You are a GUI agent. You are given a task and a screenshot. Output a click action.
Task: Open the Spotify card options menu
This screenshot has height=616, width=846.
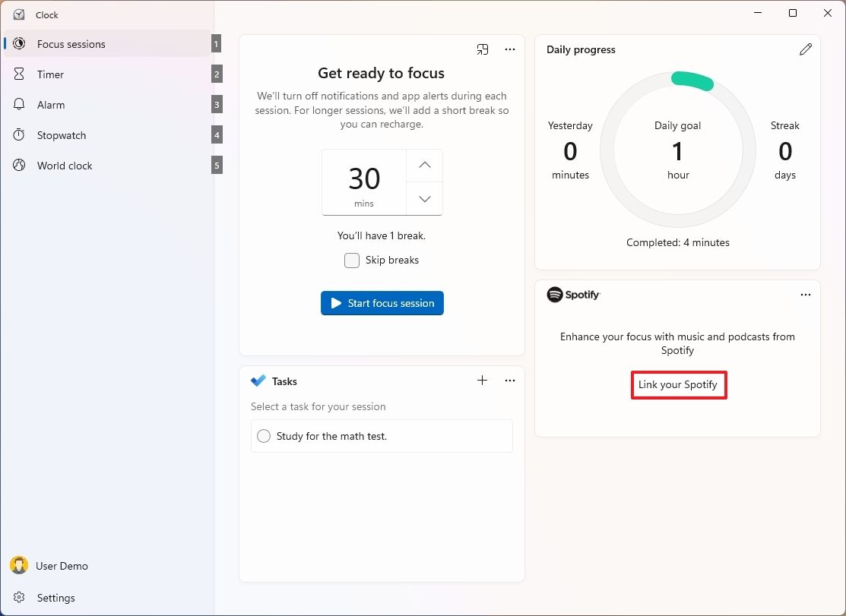(x=806, y=295)
